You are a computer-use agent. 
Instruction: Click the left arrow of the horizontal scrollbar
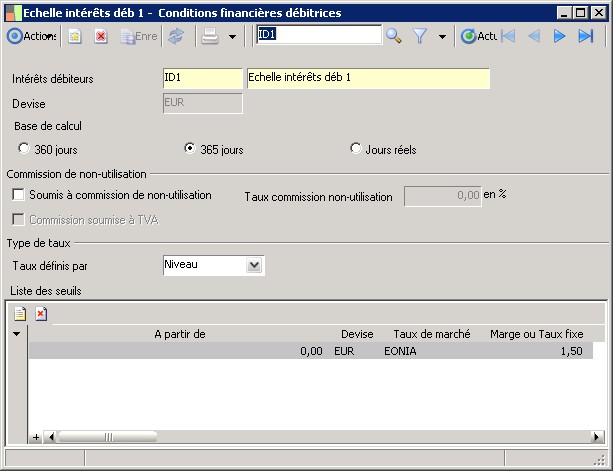click(50, 437)
